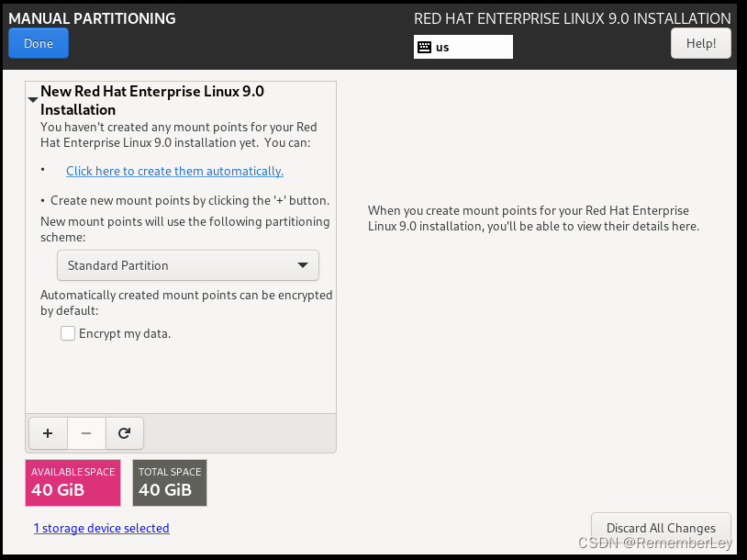Click the minus icon to remove mount point
This screenshot has height=560, width=747.
(x=86, y=433)
